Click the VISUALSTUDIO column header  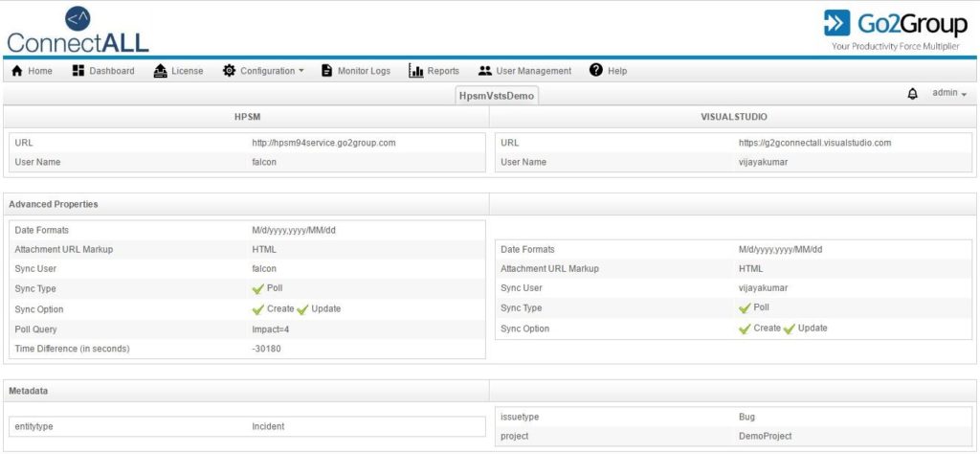click(734, 117)
